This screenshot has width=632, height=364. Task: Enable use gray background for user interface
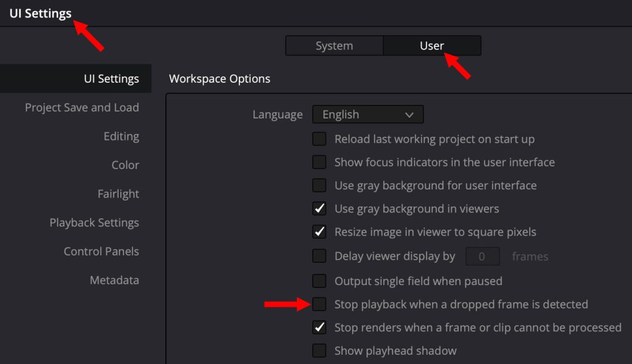click(319, 185)
